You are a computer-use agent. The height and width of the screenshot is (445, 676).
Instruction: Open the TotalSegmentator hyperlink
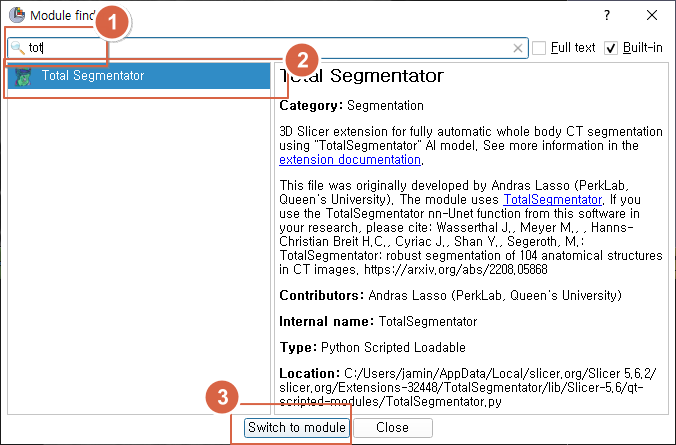[x=553, y=199]
